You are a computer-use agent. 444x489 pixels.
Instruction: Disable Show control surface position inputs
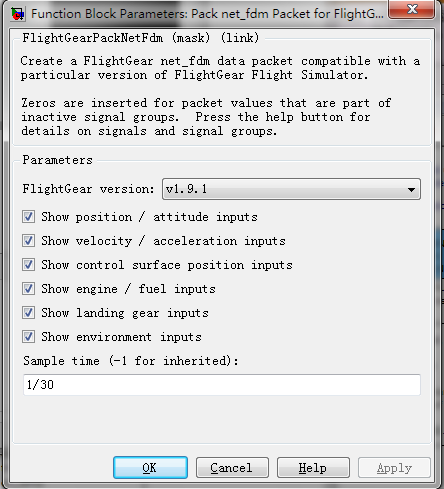click(28, 265)
